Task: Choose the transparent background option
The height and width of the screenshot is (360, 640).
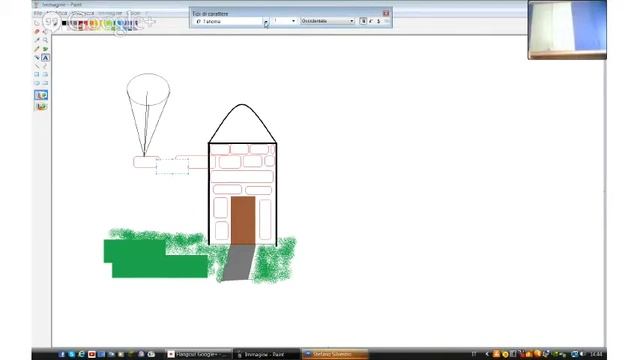Action: click(41, 107)
